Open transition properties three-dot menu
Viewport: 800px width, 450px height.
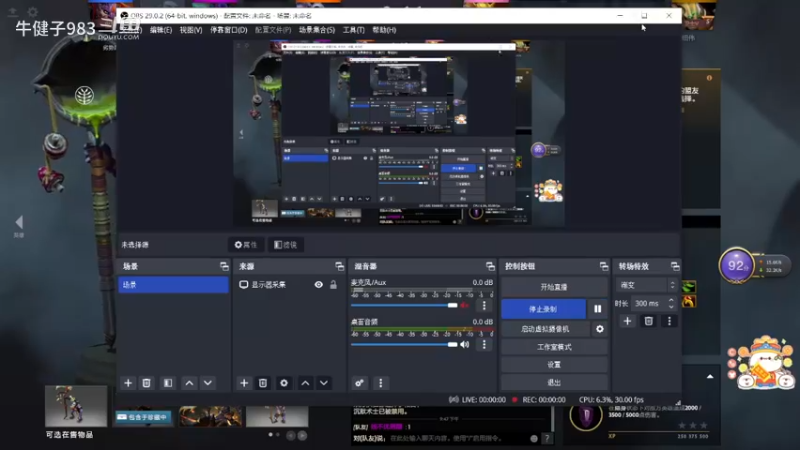pyautogui.click(x=669, y=321)
